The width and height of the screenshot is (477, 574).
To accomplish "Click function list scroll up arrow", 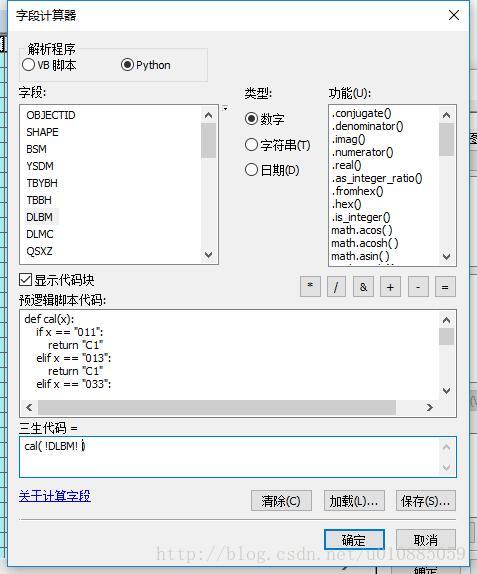I will (446, 115).
